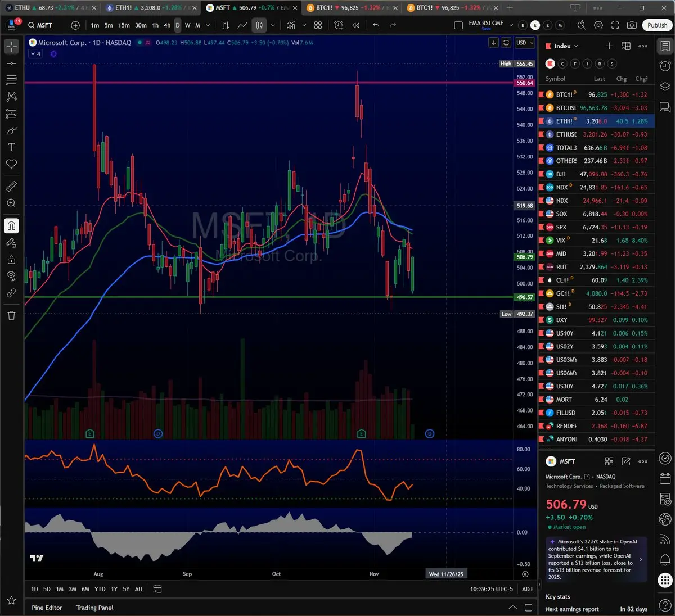The height and width of the screenshot is (616, 675).
Task: Open Go to date calendar icon
Action: (x=157, y=589)
